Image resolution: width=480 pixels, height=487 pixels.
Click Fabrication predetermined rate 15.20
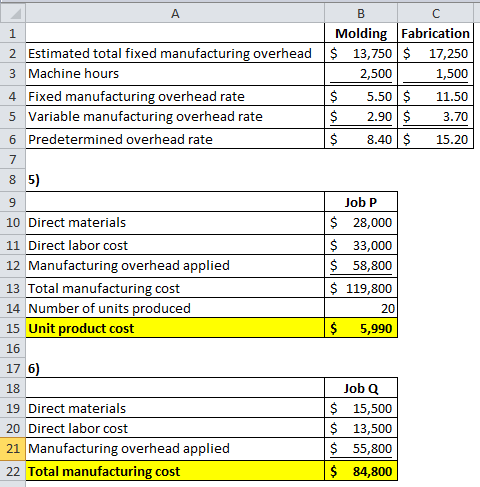[x=435, y=139]
